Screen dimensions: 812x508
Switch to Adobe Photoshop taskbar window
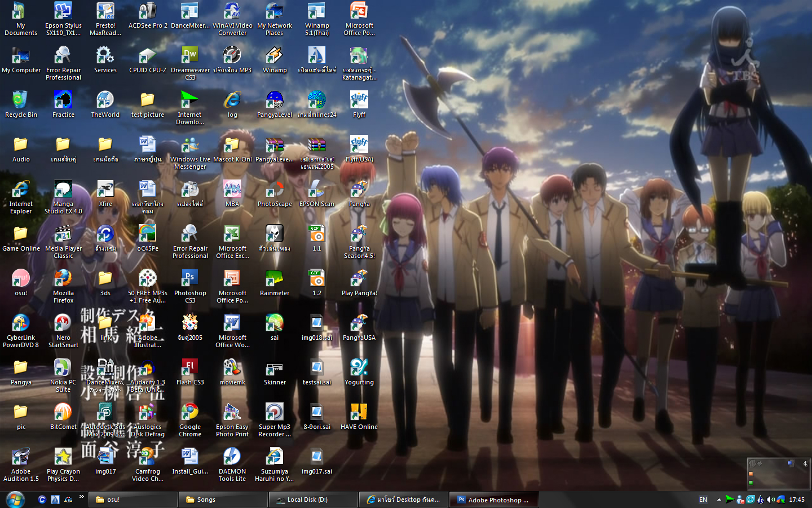click(x=494, y=500)
